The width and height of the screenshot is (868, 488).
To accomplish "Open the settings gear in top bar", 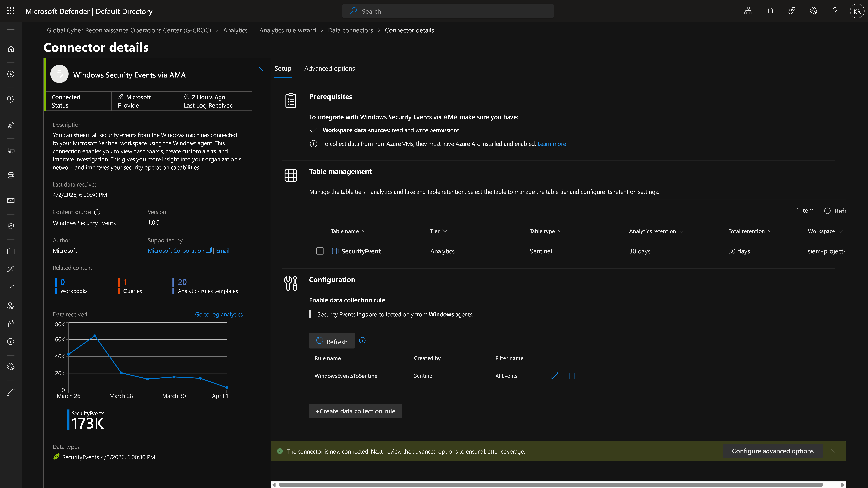I will pos(813,11).
